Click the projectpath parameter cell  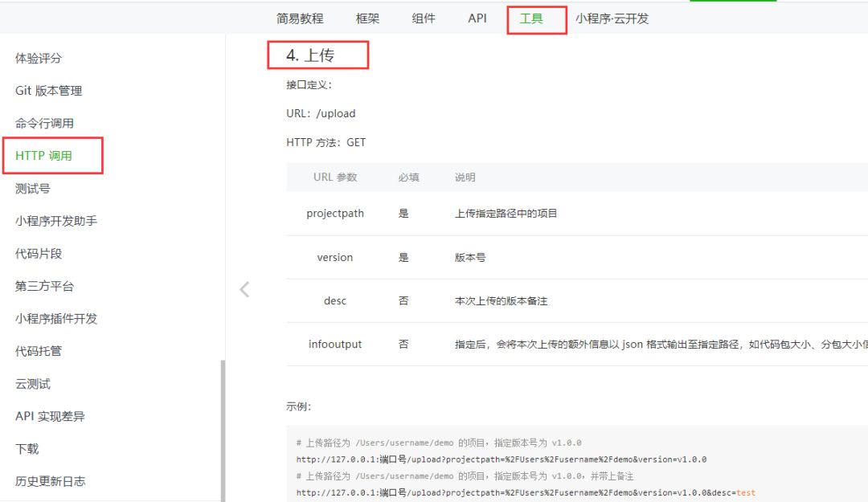point(335,214)
